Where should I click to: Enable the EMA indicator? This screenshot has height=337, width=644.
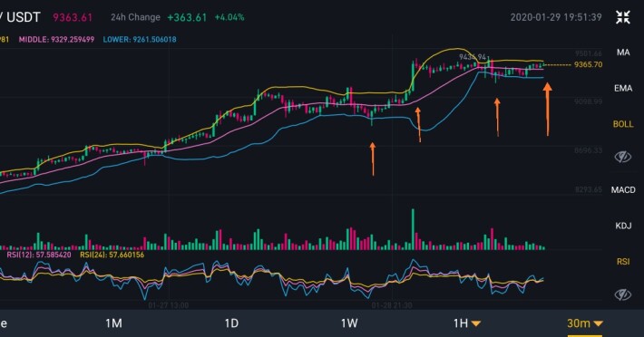(622, 88)
